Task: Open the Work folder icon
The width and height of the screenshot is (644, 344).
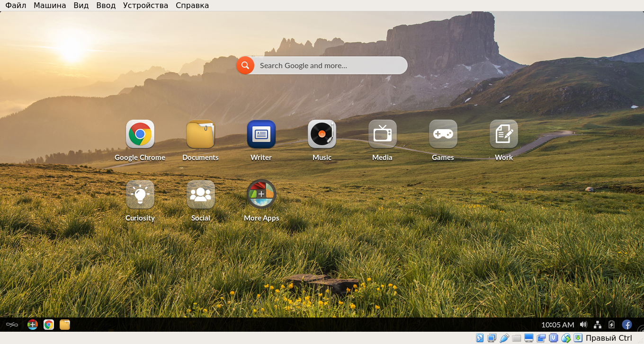Action: 503,134
